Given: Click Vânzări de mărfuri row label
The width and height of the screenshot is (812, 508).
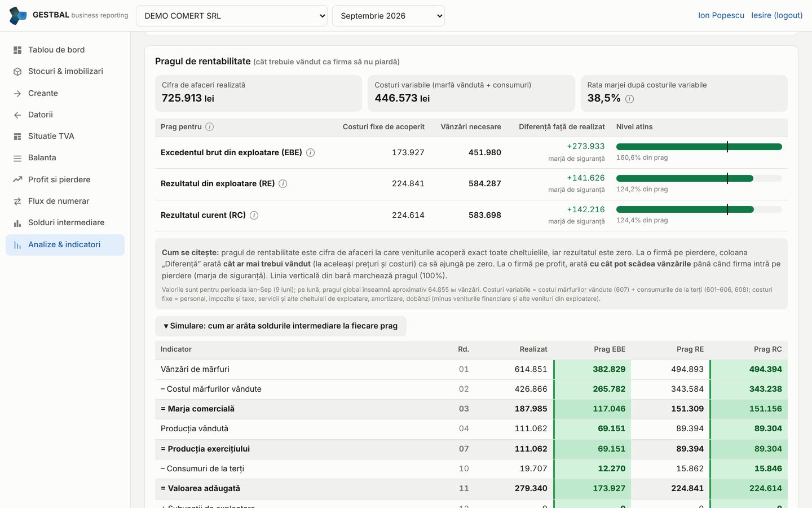Looking at the screenshot, I should [x=195, y=369].
